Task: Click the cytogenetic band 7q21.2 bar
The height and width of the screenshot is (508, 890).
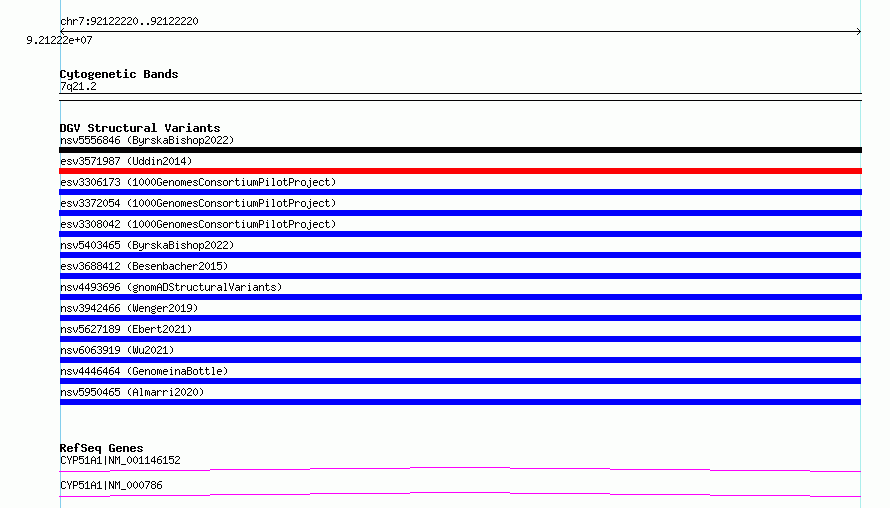Action: (x=460, y=97)
